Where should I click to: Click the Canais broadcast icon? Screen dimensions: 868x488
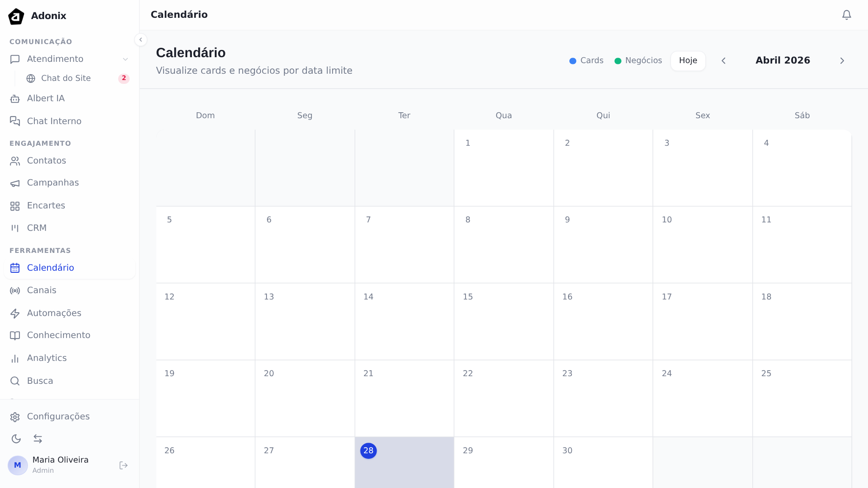[x=15, y=291]
